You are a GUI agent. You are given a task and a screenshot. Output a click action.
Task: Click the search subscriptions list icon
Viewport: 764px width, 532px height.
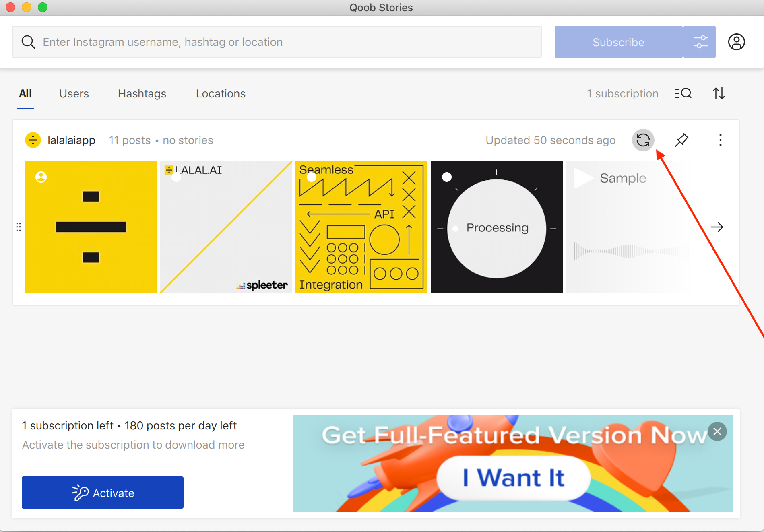(x=683, y=93)
